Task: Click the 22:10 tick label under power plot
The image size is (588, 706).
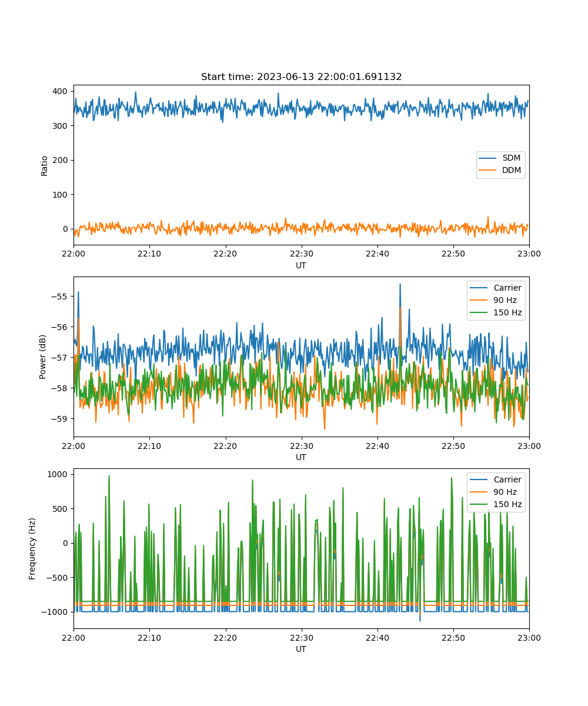Action: 149,446
